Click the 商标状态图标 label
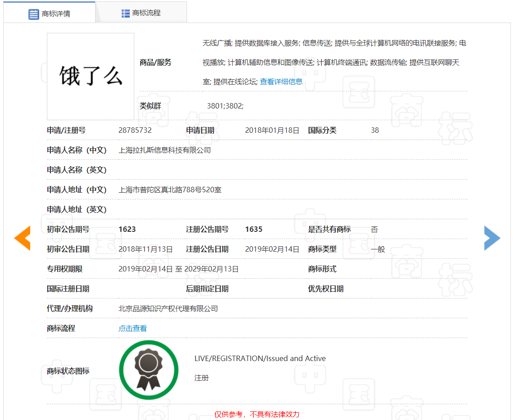 point(68,371)
